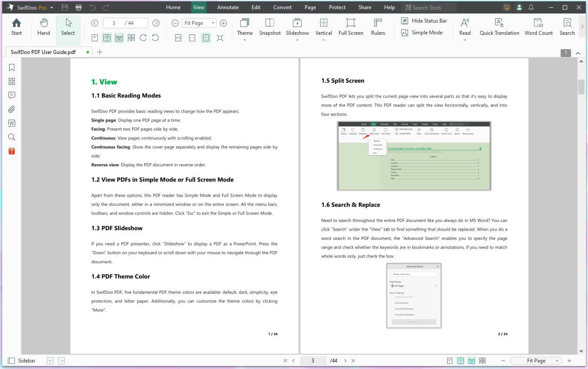This screenshot has height=369, width=588.
Task: Rotate pages clockwise
Action: [x=143, y=38]
